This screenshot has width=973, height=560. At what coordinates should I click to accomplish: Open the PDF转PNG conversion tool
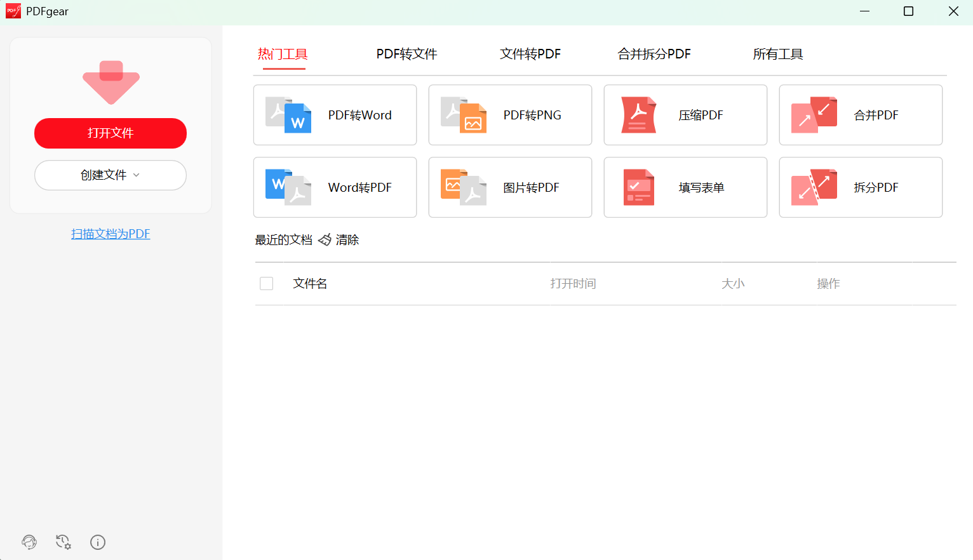510,115
